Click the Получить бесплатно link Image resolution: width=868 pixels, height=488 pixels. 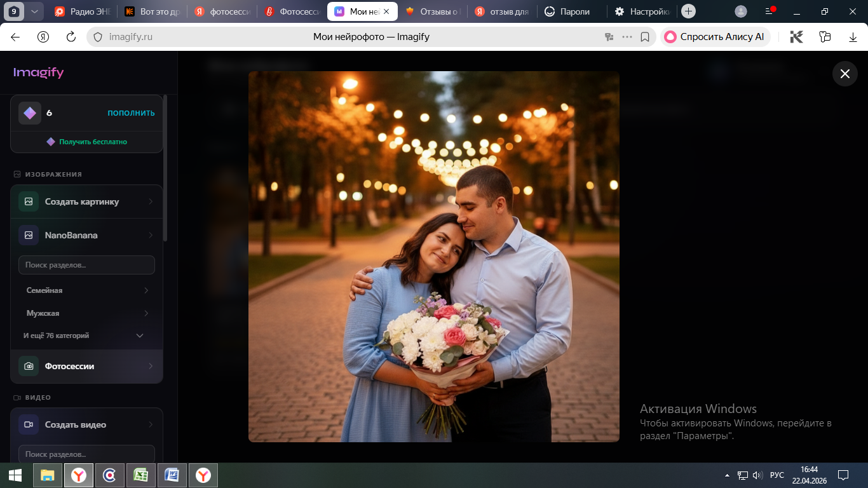click(93, 142)
